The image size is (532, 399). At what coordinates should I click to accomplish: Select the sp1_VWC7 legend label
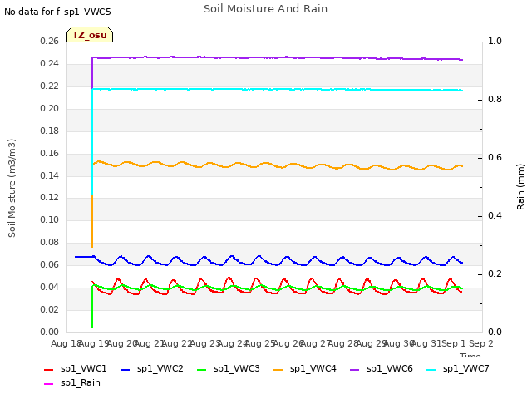pyautogui.click(x=466, y=369)
